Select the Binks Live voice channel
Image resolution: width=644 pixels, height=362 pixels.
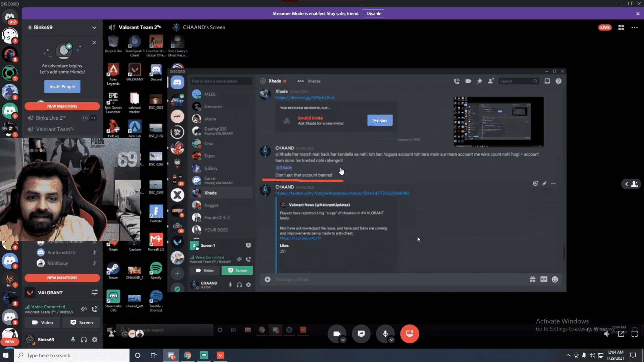click(x=62, y=118)
